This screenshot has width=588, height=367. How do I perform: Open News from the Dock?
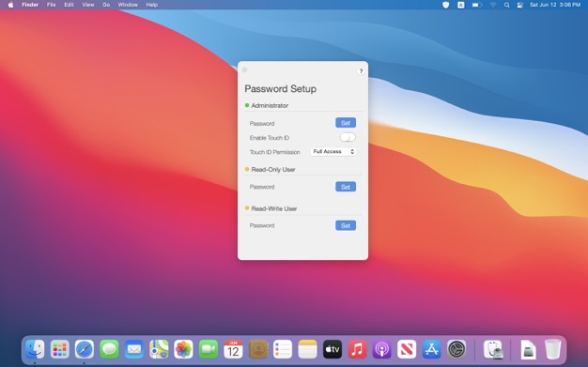tap(407, 349)
